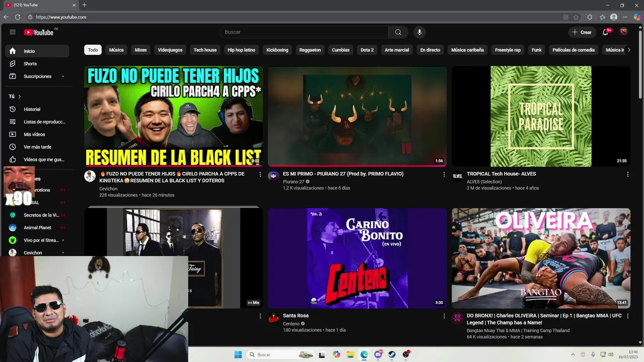Viewport: 644px width, 362px height.
Task: Click the Crear button
Action: (582, 32)
